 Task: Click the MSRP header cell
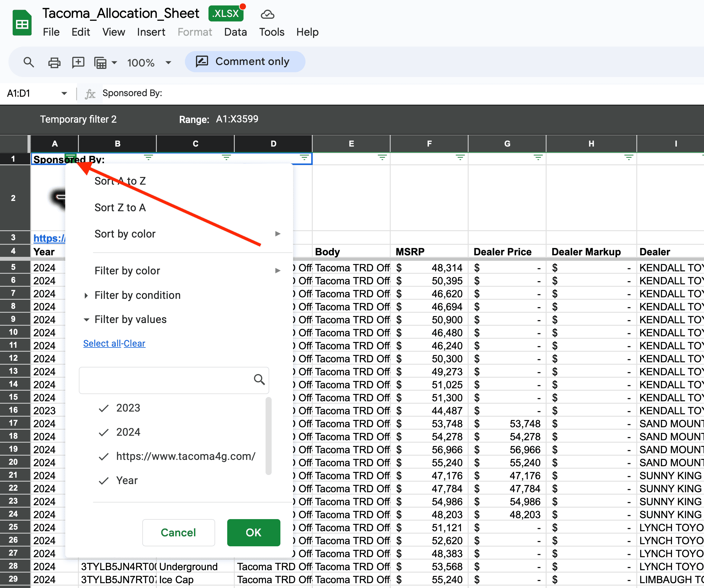tap(429, 252)
